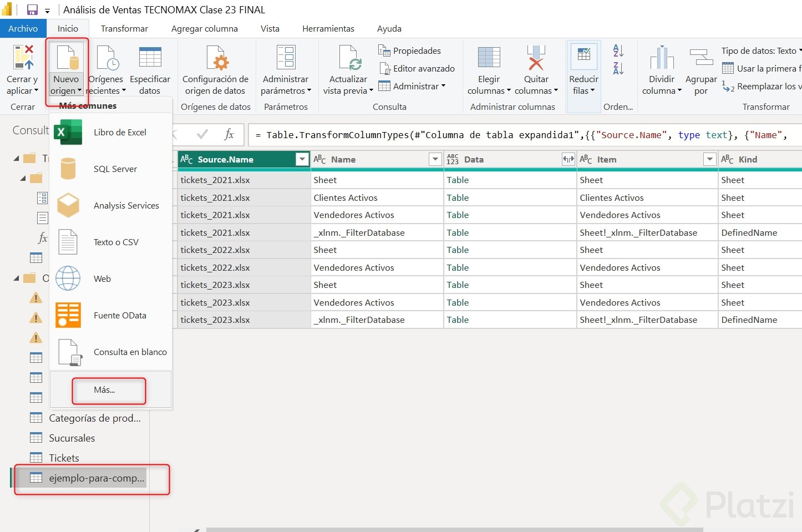The height and width of the screenshot is (532, 802).
Task: Open the Source.Name column filter dropdown
Action: click(302, 160)
